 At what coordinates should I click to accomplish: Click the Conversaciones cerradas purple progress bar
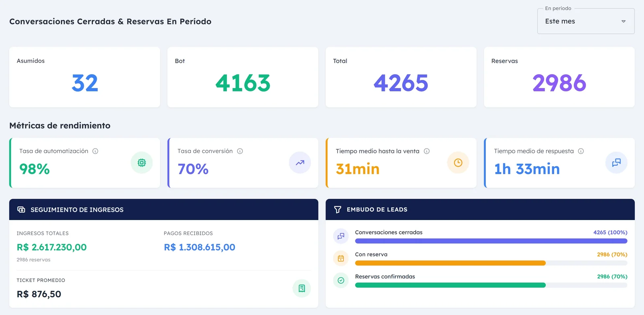491,241
